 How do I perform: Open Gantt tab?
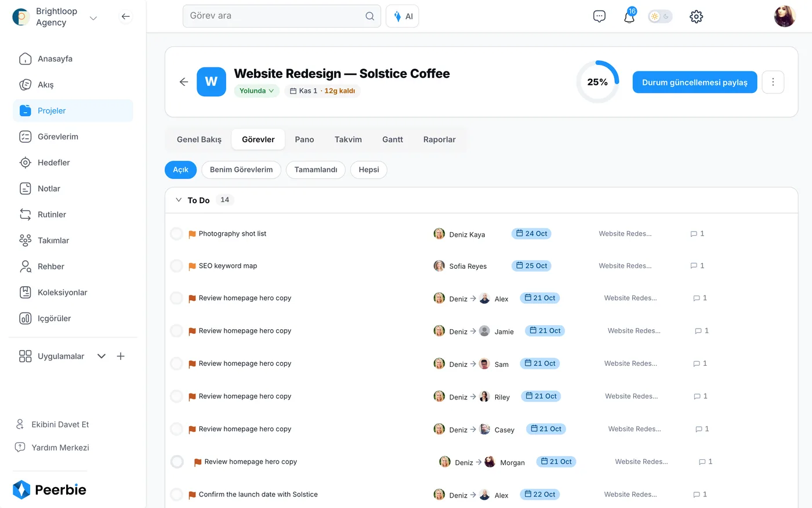[x=393, y=139]
